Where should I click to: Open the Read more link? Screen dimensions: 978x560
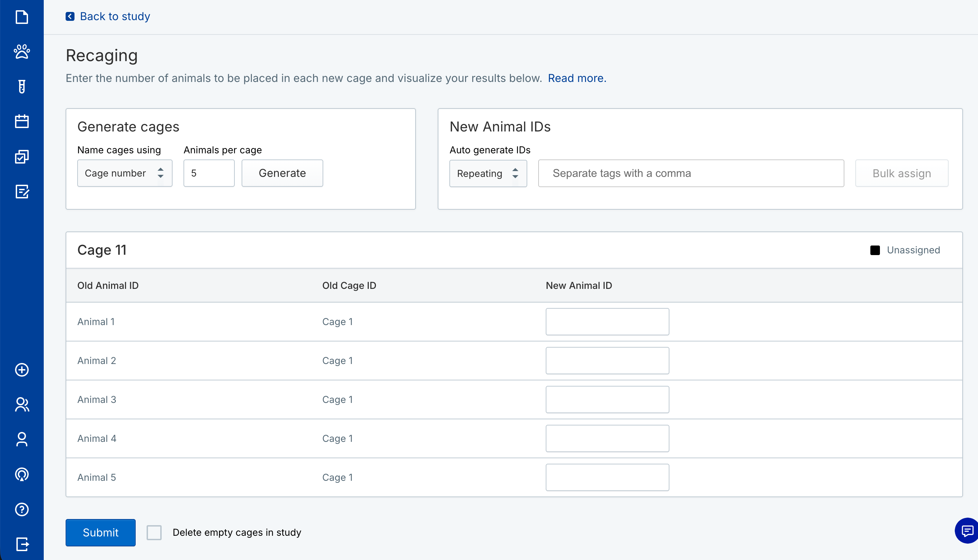click(576, 78)
